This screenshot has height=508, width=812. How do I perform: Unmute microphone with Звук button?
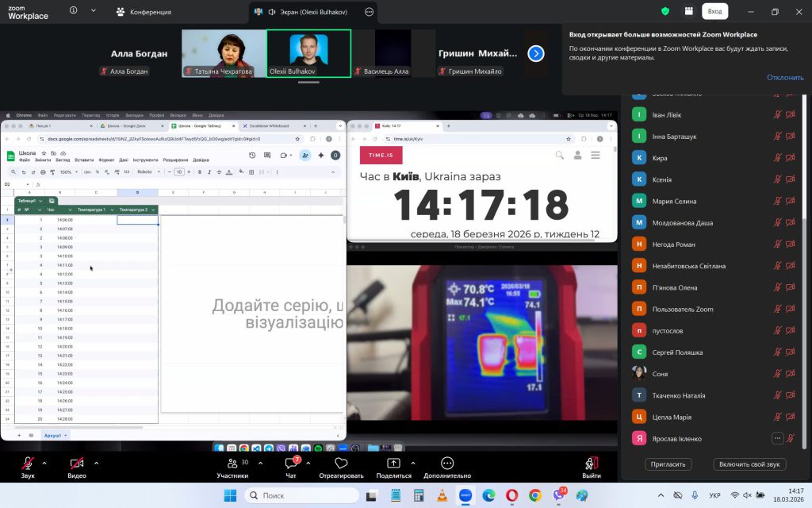[28, 467]
